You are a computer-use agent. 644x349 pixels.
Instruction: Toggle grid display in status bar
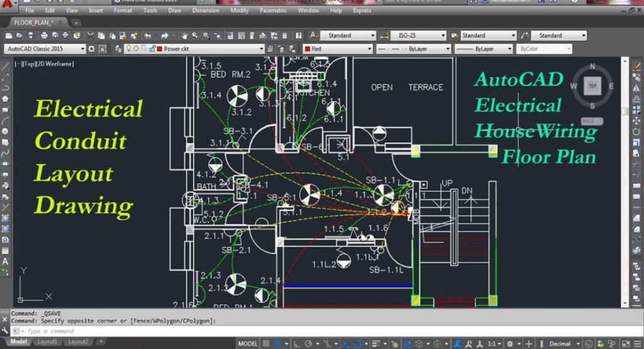(x=267, y=344)
